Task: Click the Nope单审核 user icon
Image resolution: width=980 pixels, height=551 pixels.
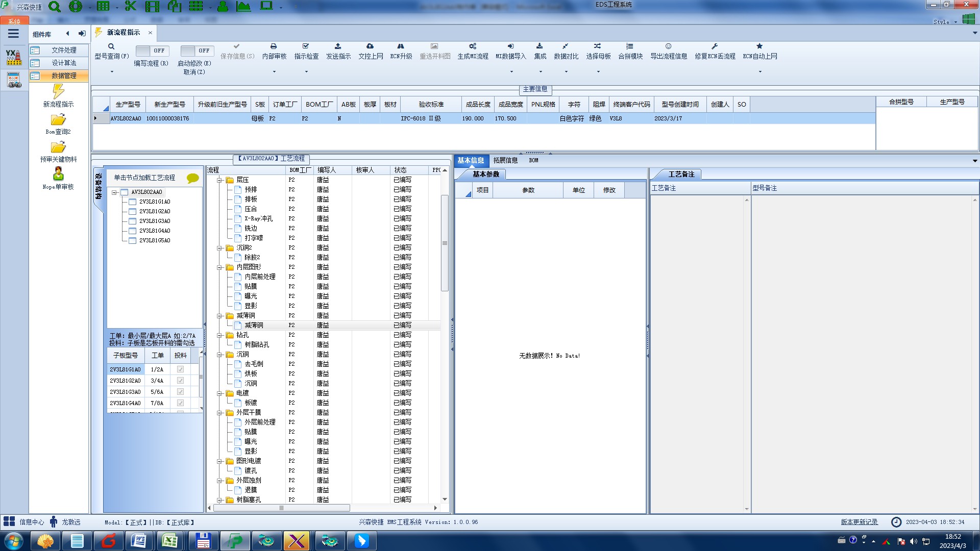Action: (x=58, y=174)
